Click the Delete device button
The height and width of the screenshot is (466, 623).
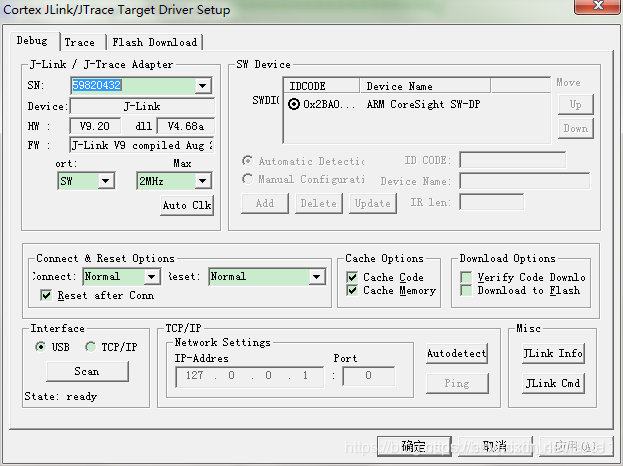(319, 203)
